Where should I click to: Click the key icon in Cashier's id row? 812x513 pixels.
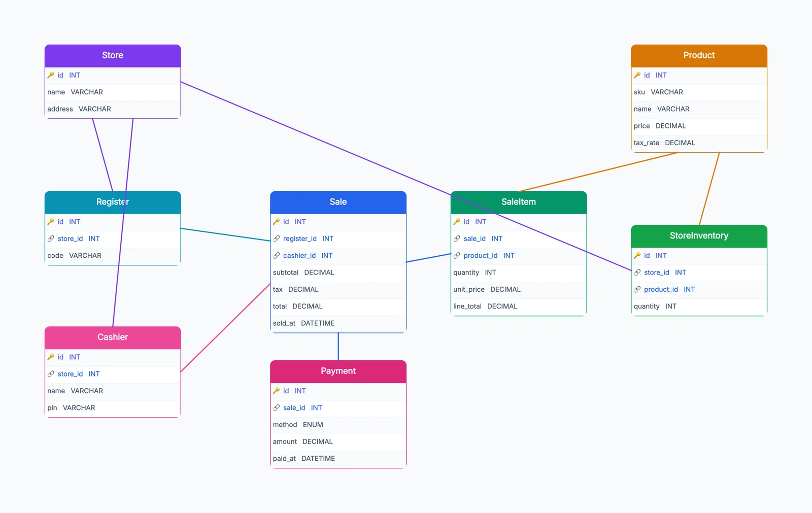51,357
